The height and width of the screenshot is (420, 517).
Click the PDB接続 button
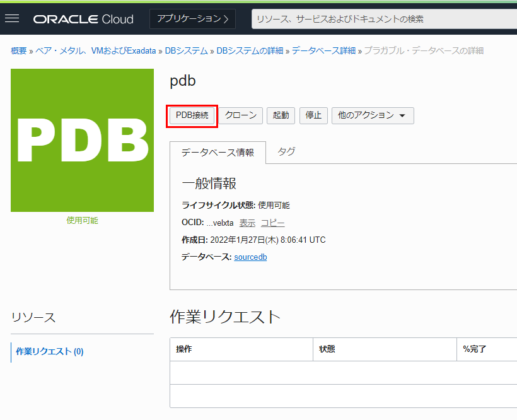[192, 115]
